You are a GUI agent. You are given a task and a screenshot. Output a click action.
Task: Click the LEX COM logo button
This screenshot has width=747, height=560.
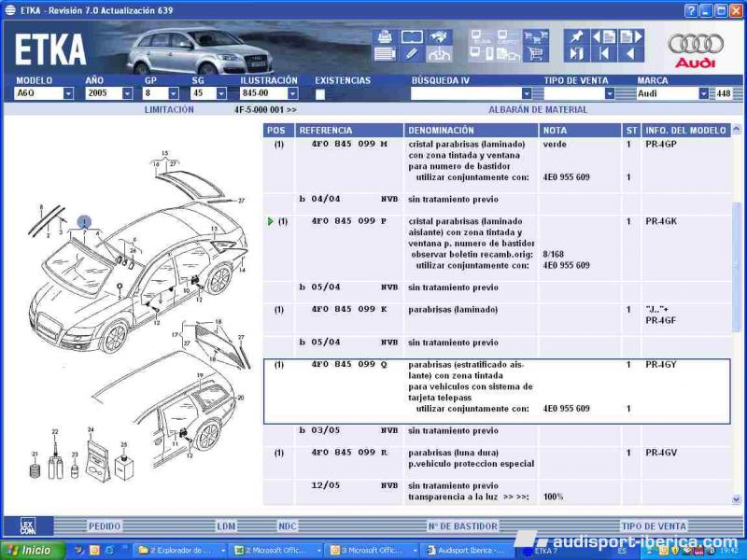point(28,526)
